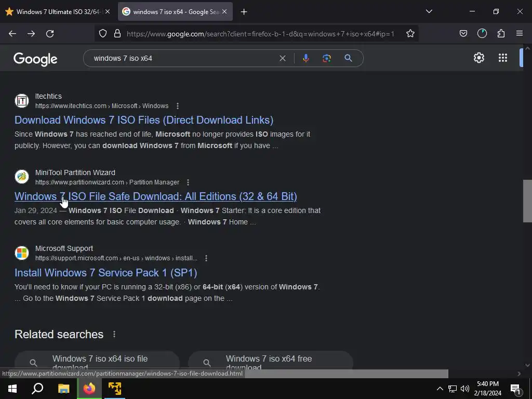Viewport: 532px width, 399px height.
Task: Click the Microsoft Support site favicon
Action: 22,253
